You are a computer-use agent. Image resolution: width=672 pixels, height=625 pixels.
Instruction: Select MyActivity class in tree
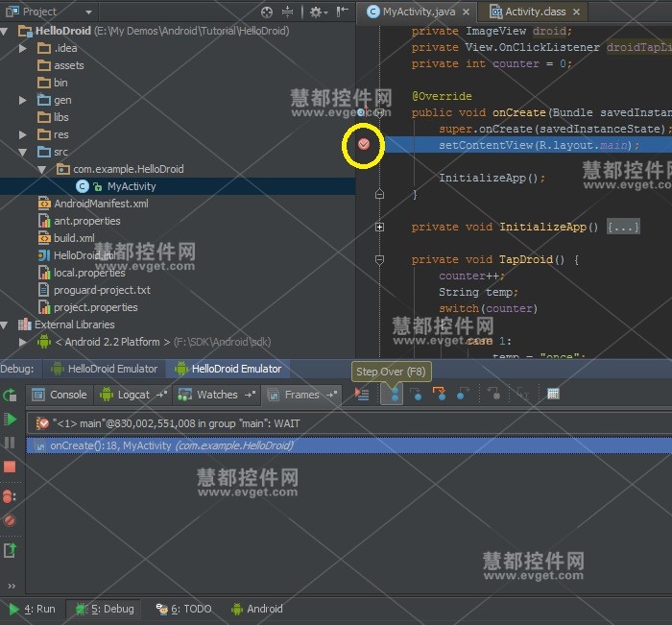point(116,186)
